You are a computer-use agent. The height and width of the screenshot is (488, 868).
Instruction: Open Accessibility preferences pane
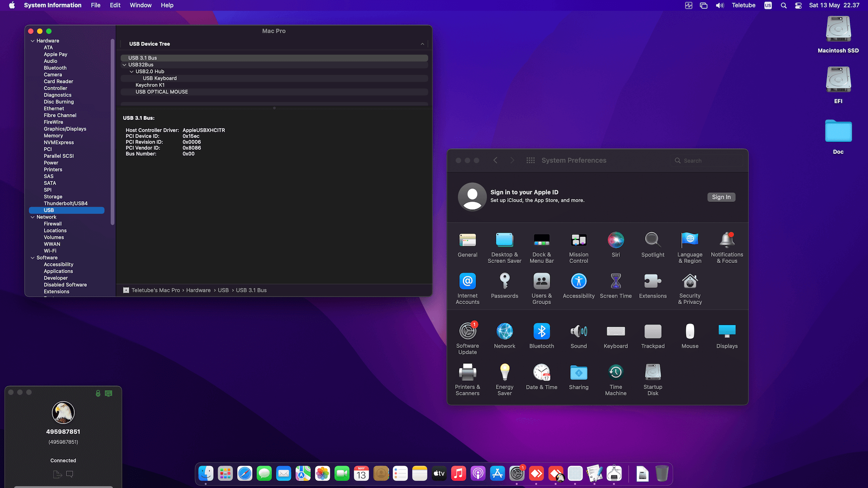579,286
